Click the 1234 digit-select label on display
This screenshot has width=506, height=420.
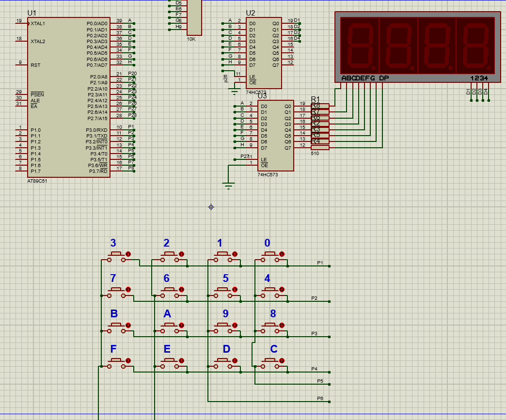tap(479, 78)
